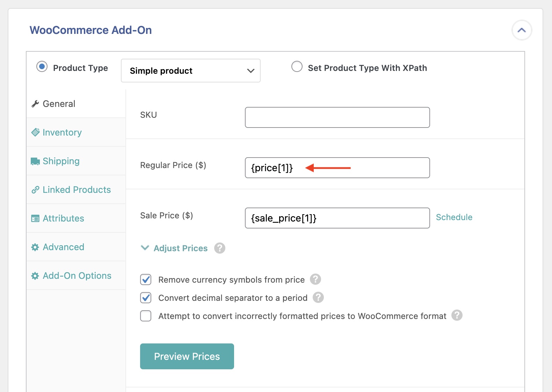The width and height of the screenshot is (552, 392).
Task: Click the Attributes list icon
Action: coord(35,219)
